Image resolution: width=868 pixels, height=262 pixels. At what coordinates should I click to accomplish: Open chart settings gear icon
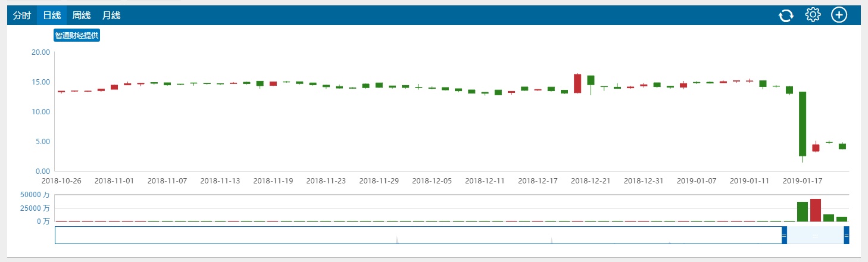[x=813, y=15]
